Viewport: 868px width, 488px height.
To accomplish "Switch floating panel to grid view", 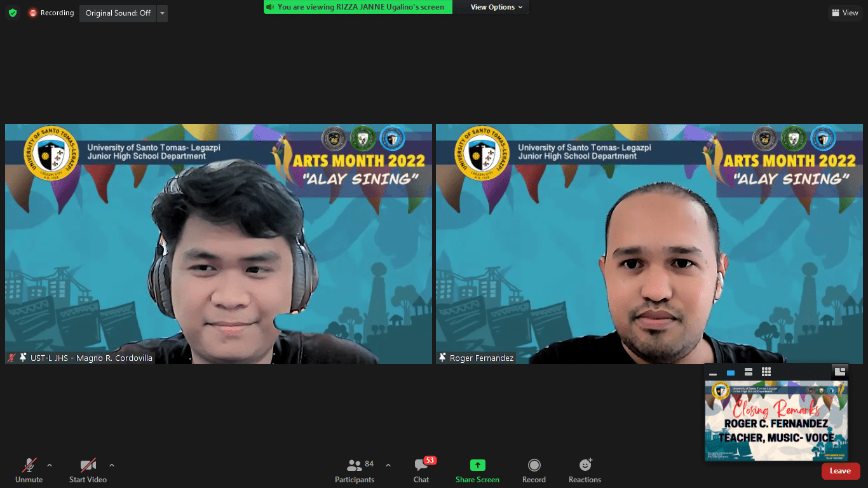I will click(x=766, y=372).
